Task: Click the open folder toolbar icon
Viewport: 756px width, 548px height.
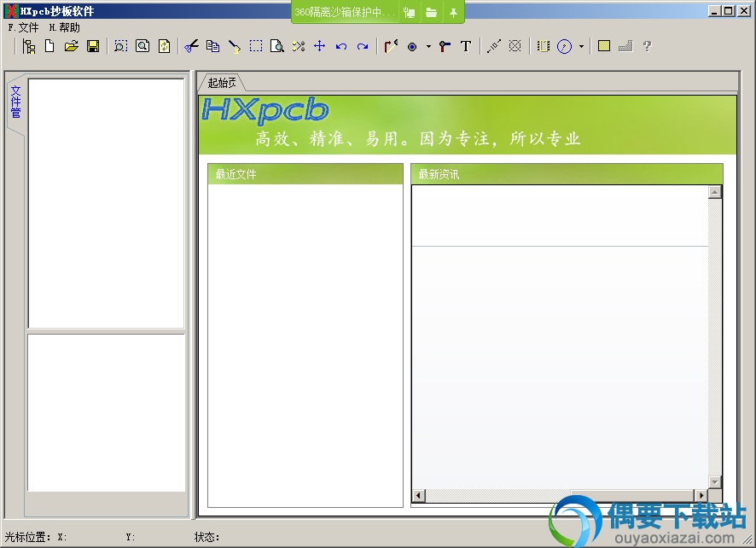Action: click(72, 46)
